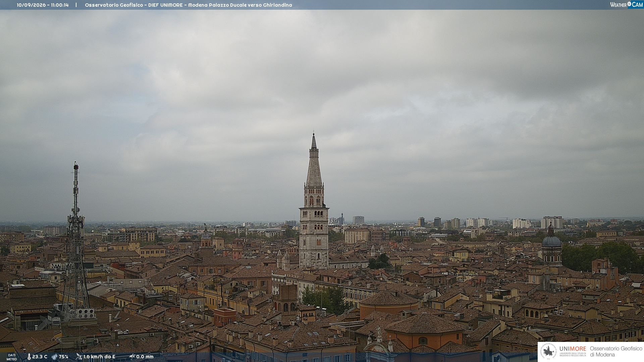The image size is (644, 362).
Task: Click the grey church dome
Action: tap(551, 241)
